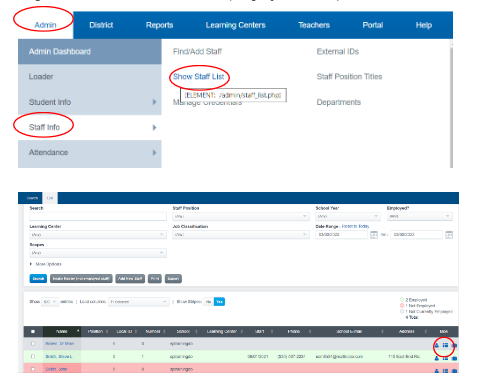Click the Print button
Viewport: 490px width, 388px height.
(155, 279)
